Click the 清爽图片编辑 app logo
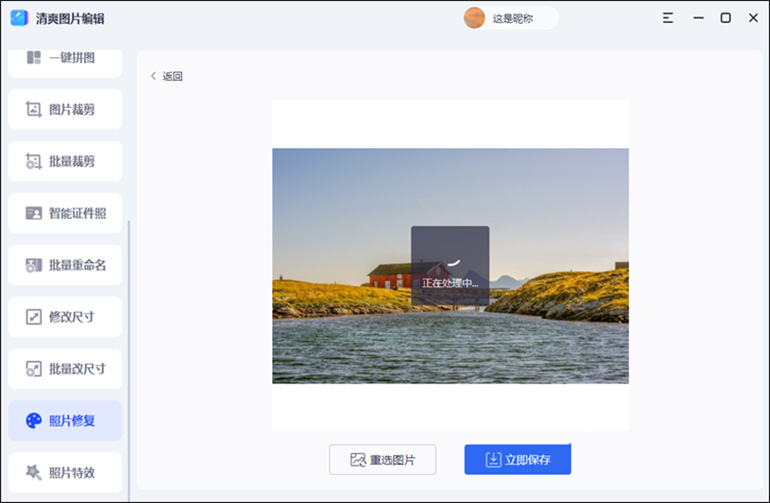The image size is (770, 503). tap(19, 18)
